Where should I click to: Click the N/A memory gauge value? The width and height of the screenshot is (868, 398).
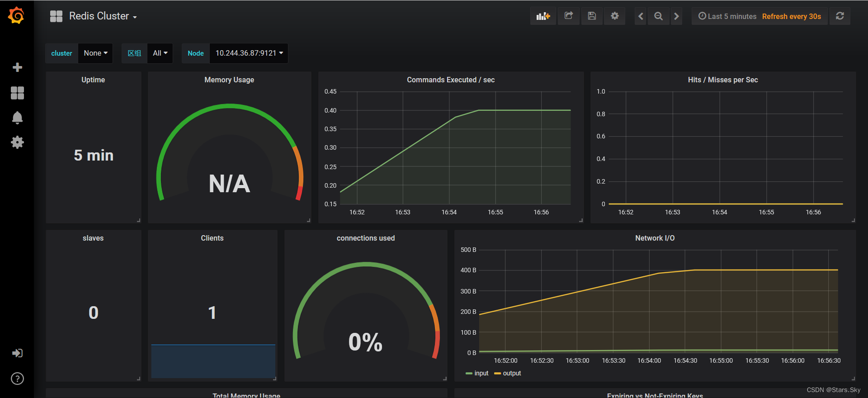click(x=229, y=184)
